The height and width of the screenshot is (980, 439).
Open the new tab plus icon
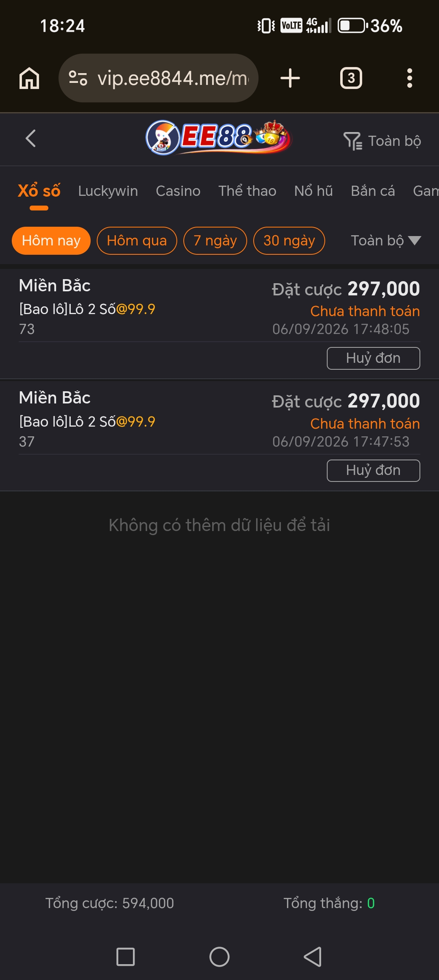[x=290, y=78]
